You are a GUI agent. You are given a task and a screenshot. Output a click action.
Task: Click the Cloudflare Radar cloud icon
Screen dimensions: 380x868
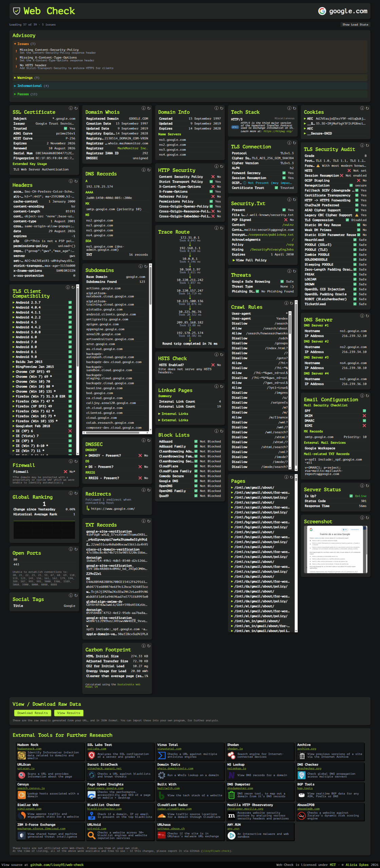(x=161, y=815)
